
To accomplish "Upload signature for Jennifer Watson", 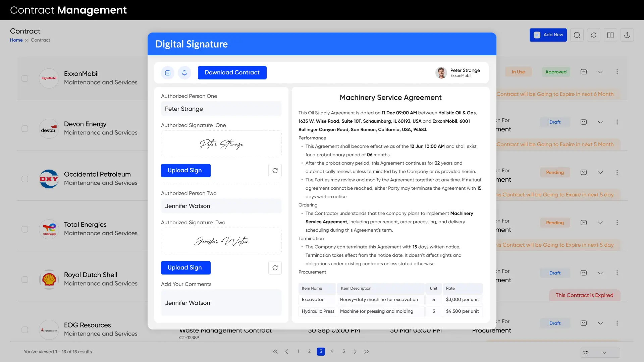I will click(x=186, y=267).
